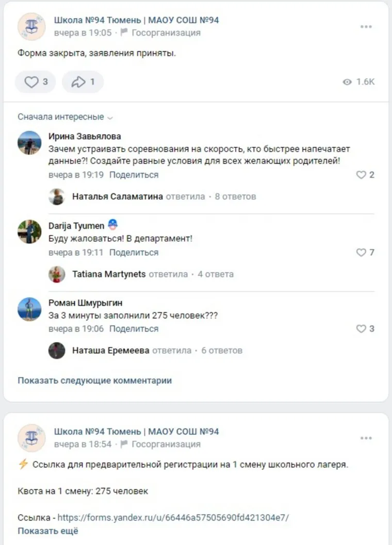Share the post with 1 repost
This screenshot has height=545, width=392.
[x=83, y=82]
